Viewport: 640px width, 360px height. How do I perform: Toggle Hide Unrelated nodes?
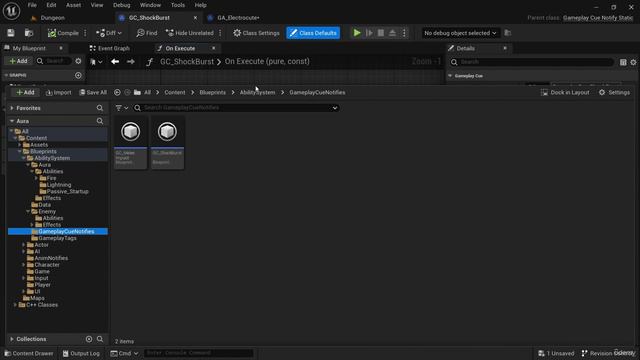(x=190, y=33)
